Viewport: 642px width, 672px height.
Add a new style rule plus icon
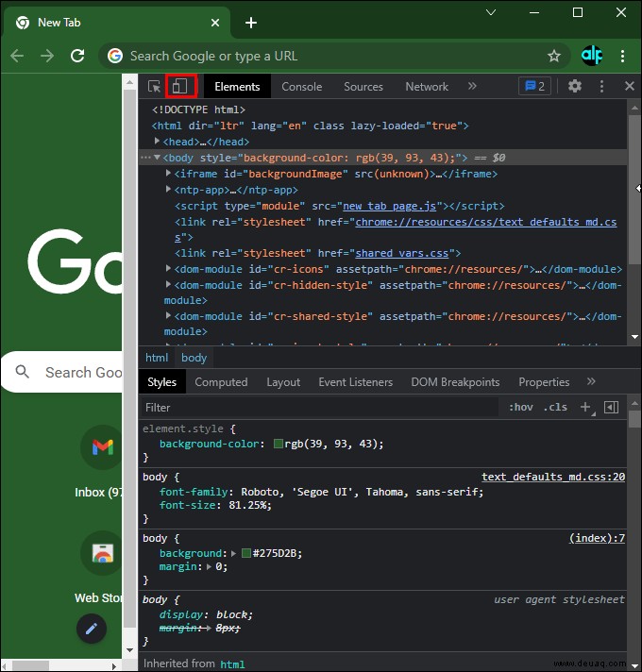click(586, 407)
